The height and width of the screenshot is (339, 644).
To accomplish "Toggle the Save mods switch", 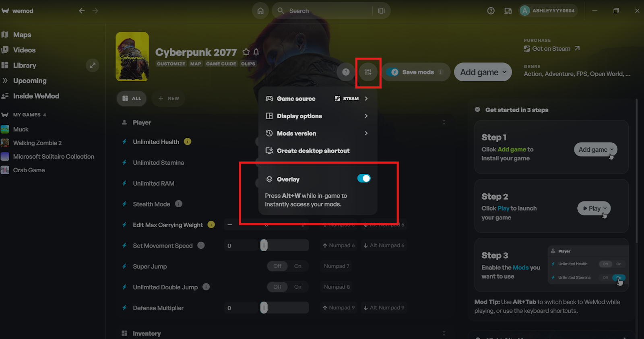I will coord(392,72).
